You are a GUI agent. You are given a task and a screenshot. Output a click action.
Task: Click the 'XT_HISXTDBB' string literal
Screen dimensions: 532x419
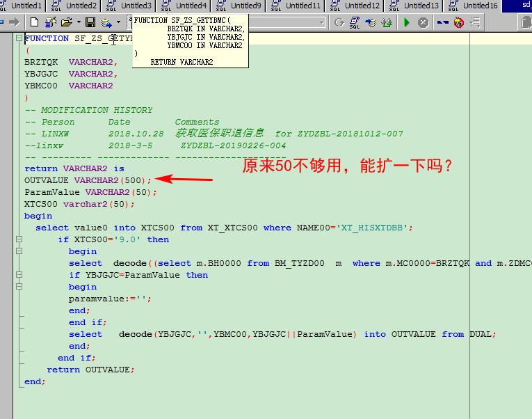click(371, 228)
